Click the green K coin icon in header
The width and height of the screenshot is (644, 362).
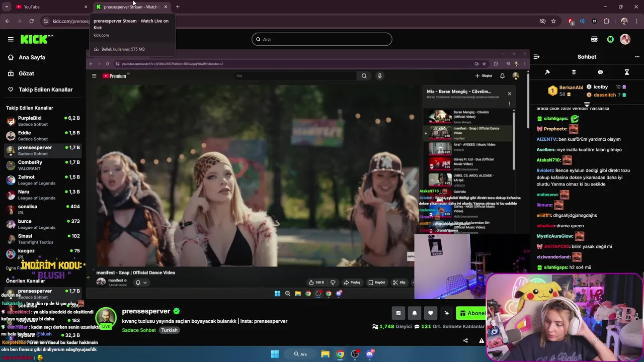[x=610, y=39]
